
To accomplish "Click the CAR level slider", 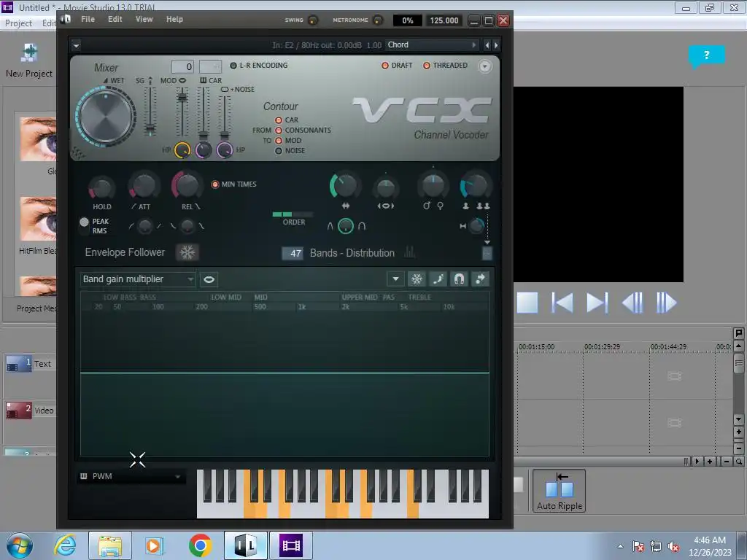I will (204, 112).
